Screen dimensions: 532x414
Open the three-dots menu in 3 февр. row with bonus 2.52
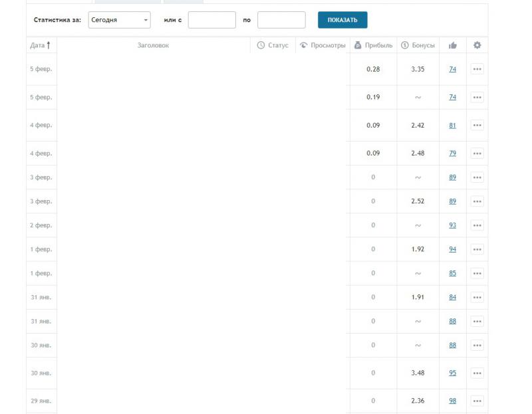click(x=477, y=201)
